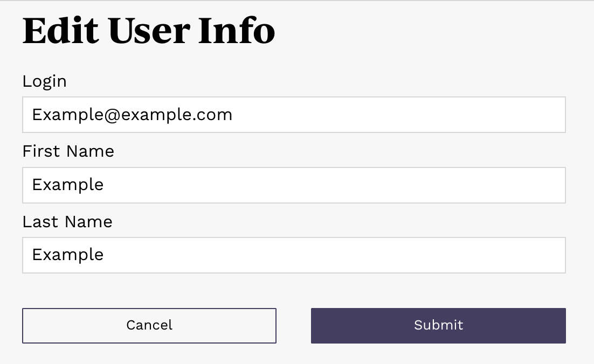
Task: Click the "Example" text under Last Name
Action: point(68,255)
